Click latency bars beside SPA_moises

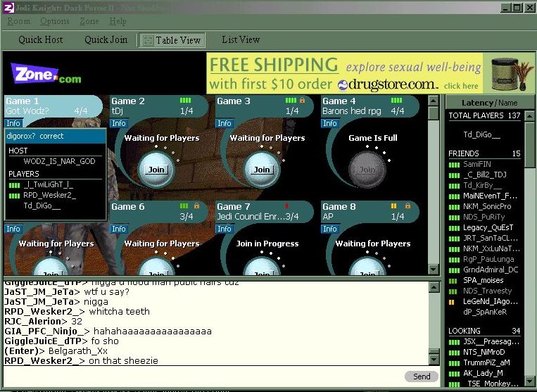[453, 281]
